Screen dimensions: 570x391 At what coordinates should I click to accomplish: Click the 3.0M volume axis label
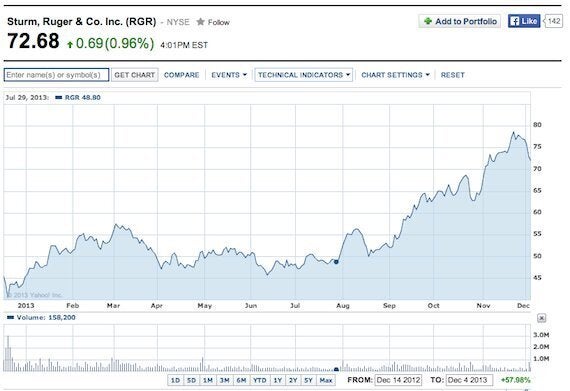tap(541, 335)
